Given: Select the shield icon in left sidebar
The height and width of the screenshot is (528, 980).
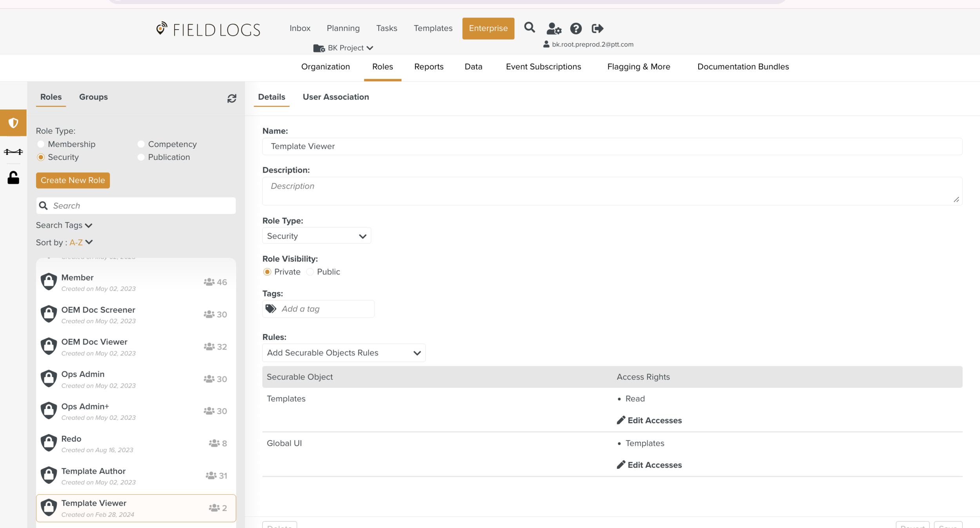Looking at the screenshot, I should coord(13,123).
